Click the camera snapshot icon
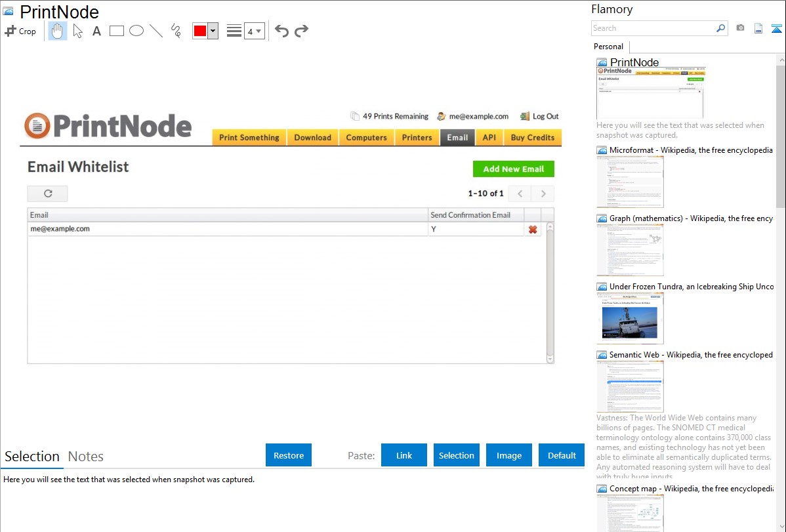This screenshot has height=532, width=786. pos(740,28)
